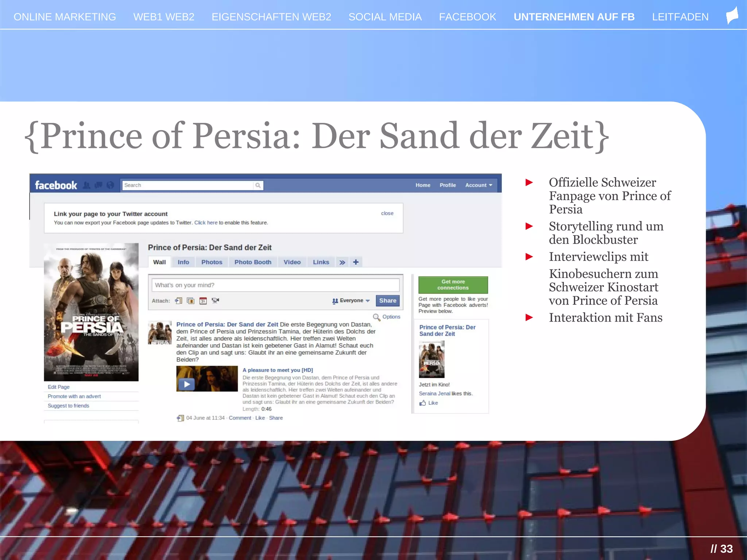This screenshot has height=560, width=747.
Task: Click Suggest to friends link
Action: (x=68, y=406)
